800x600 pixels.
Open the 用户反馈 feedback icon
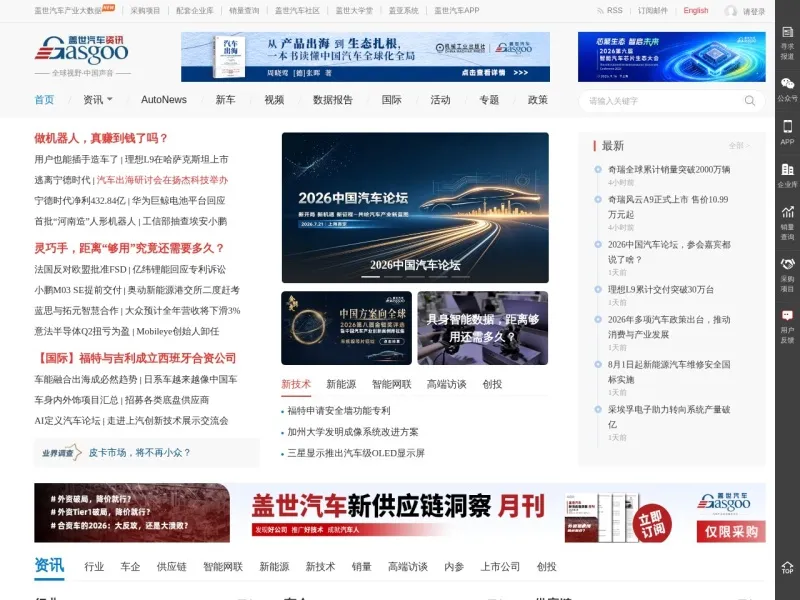[787, 315]
